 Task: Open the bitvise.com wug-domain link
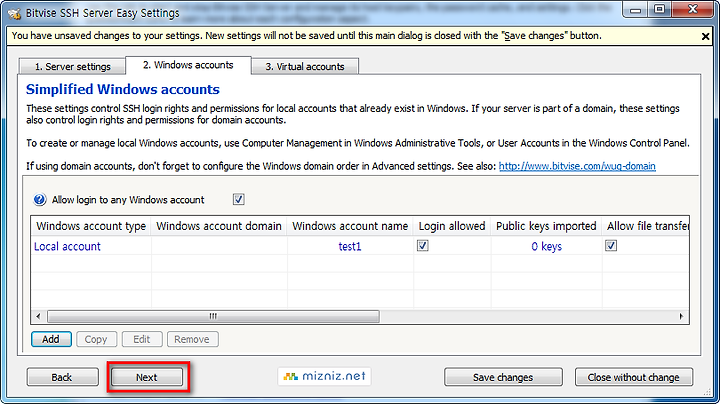(577, 166)
